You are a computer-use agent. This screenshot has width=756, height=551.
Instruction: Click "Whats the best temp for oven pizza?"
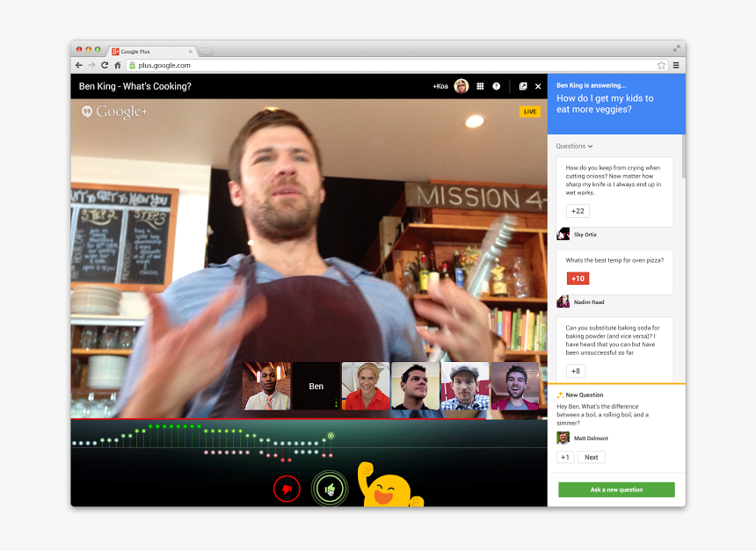(x=614, y=260)
